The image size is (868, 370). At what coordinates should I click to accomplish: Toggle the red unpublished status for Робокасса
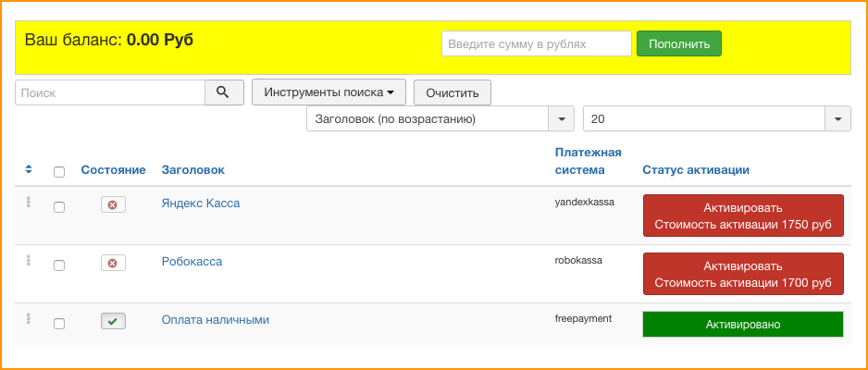[113, 263]
